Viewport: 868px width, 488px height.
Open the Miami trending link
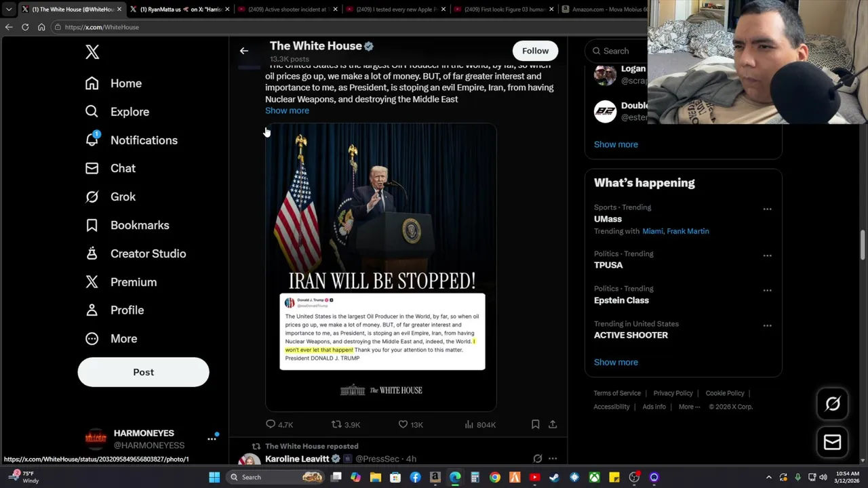click(x=652, y=231)
